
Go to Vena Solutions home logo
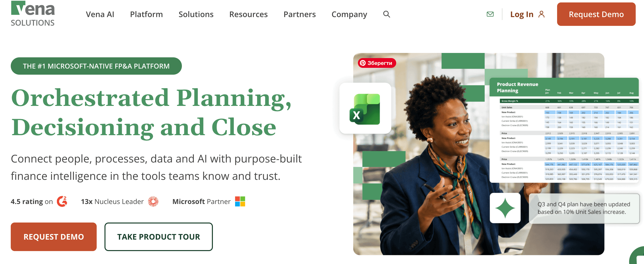click(33, 14)
